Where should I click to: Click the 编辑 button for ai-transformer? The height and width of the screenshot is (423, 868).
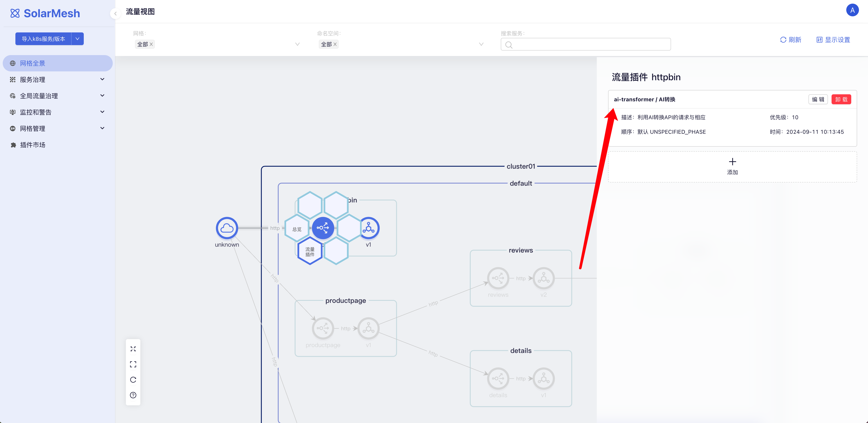[818, 99]
